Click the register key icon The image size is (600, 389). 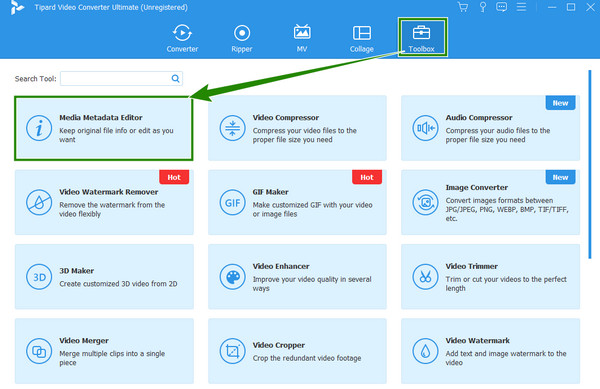tap(483, 7)
